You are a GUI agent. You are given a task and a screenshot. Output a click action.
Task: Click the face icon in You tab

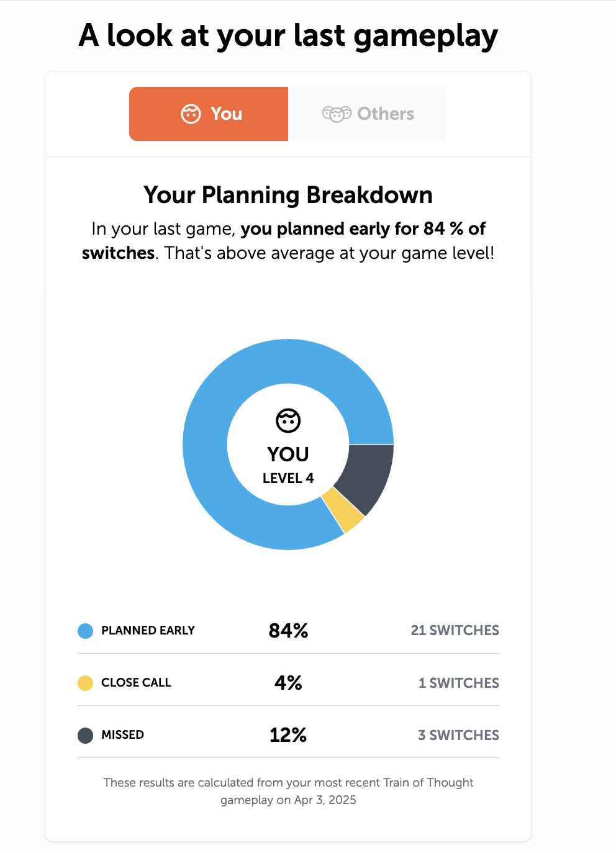click(191, 114)
